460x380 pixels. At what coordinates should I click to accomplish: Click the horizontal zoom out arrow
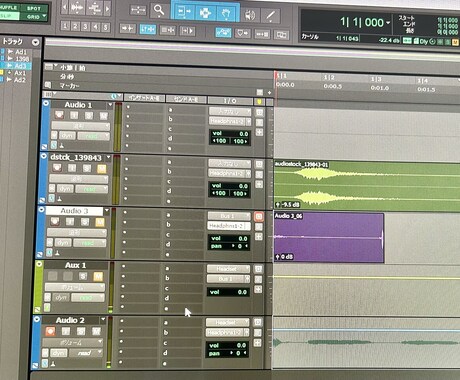tap(65, 7)
